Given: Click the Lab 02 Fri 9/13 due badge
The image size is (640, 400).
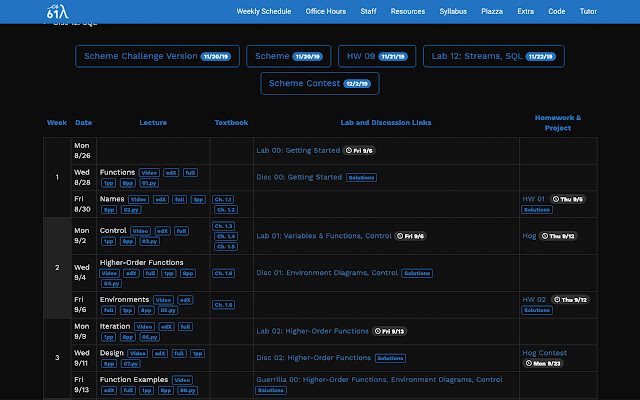Looking at the screenshot, I should tap(389, 331).
